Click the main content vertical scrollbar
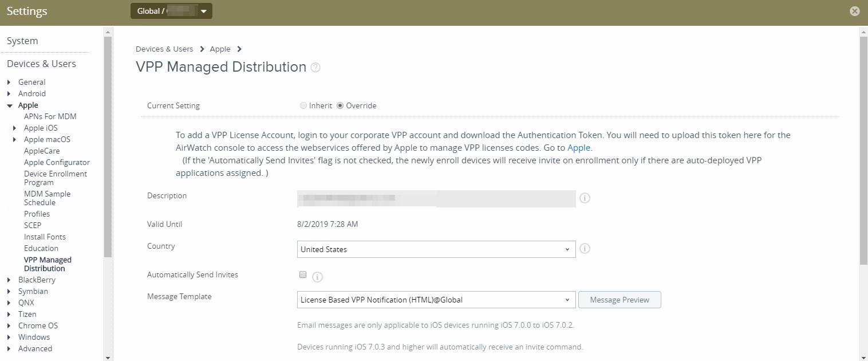This screenshot has height=361, width=868. 863,149
